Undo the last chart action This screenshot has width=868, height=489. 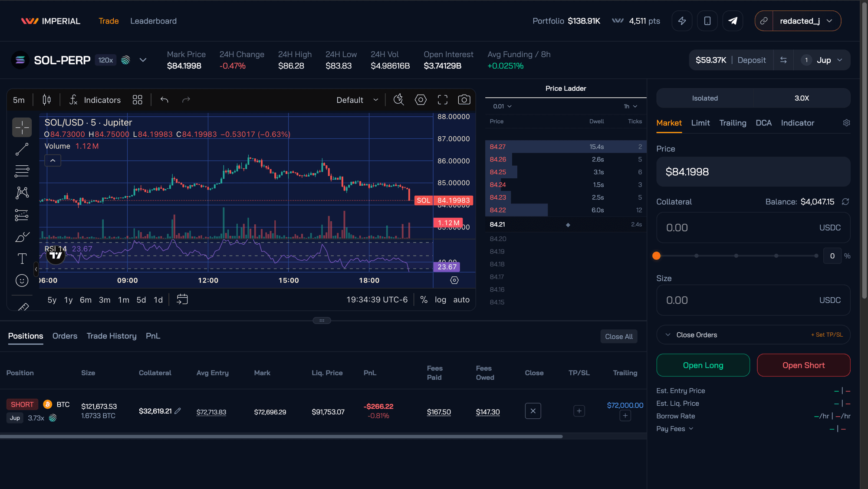click(x=164, y=99)
